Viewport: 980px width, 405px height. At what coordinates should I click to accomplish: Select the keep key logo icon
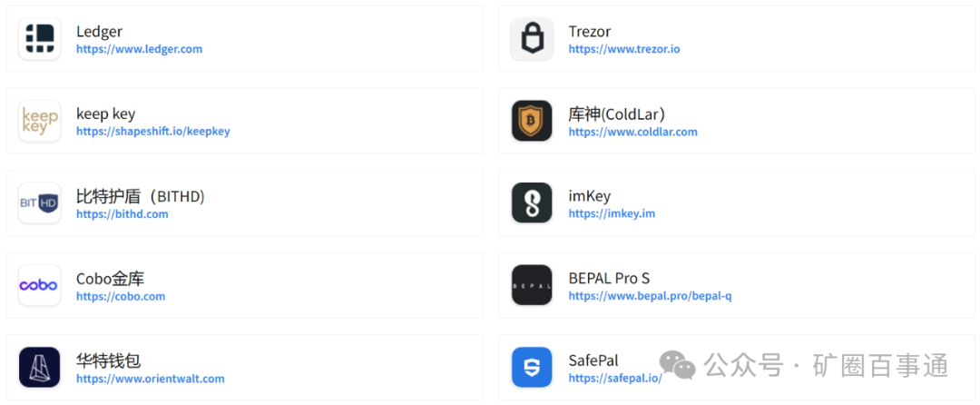[40, 121]
